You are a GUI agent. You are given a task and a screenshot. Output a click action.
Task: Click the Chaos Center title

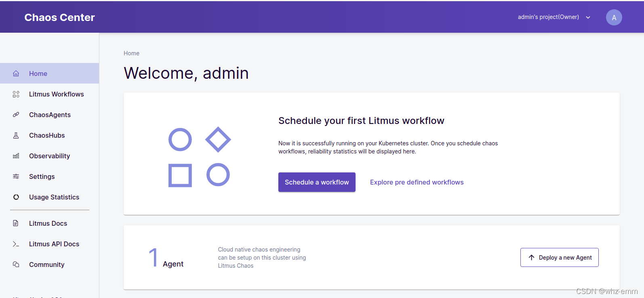pos(59,17)
